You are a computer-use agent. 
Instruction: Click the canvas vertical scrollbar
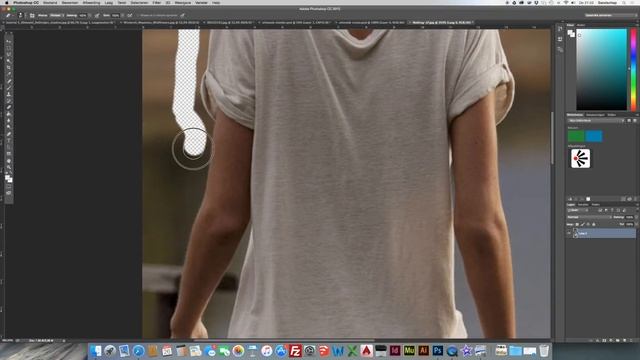[x=553, y=138]
